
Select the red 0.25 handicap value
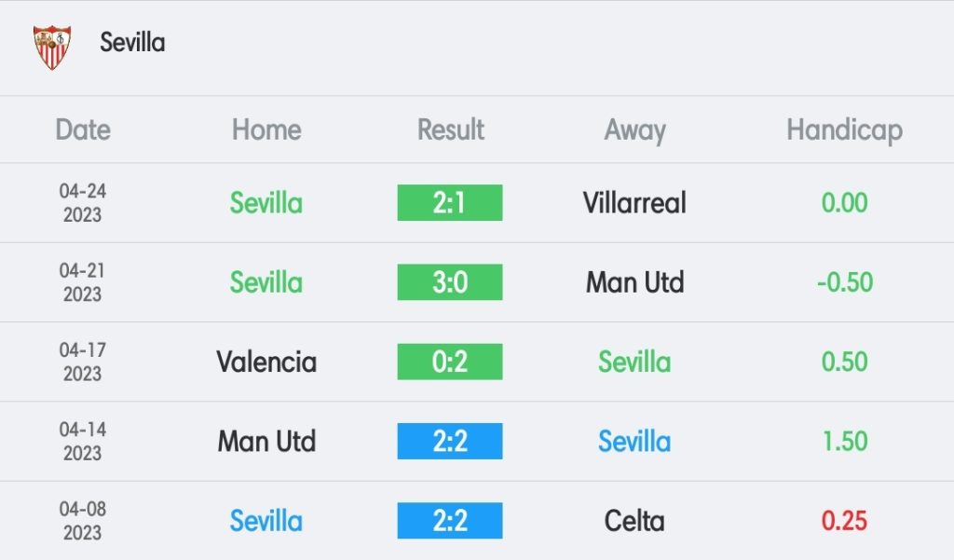click(844, 521)
